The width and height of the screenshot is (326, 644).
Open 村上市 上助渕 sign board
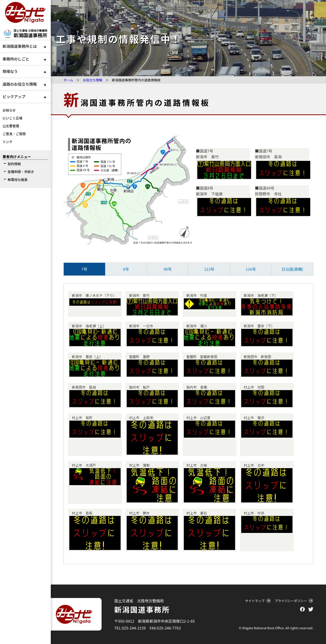tap(152, 438)
